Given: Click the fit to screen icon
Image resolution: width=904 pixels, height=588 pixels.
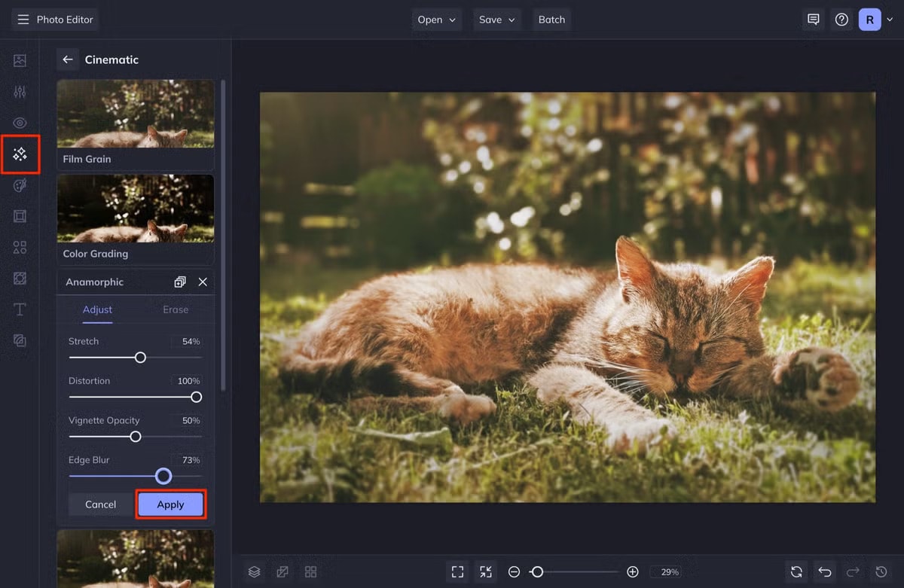Looking at the screenshot, I should tap(457, 572).
